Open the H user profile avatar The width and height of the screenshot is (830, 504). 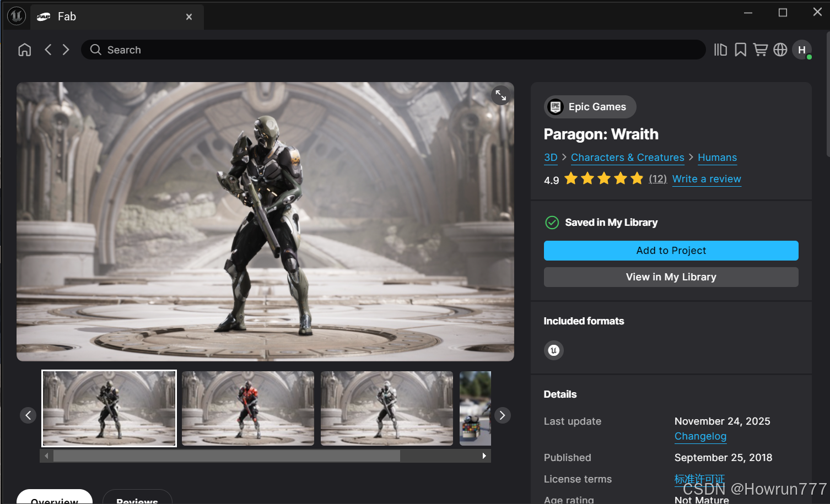[x=802, y=50]
